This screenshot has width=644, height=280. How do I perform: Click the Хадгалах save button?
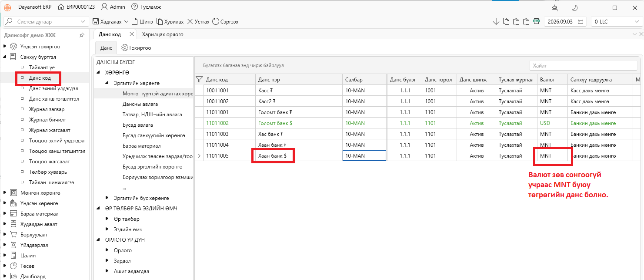pos(108,21)
